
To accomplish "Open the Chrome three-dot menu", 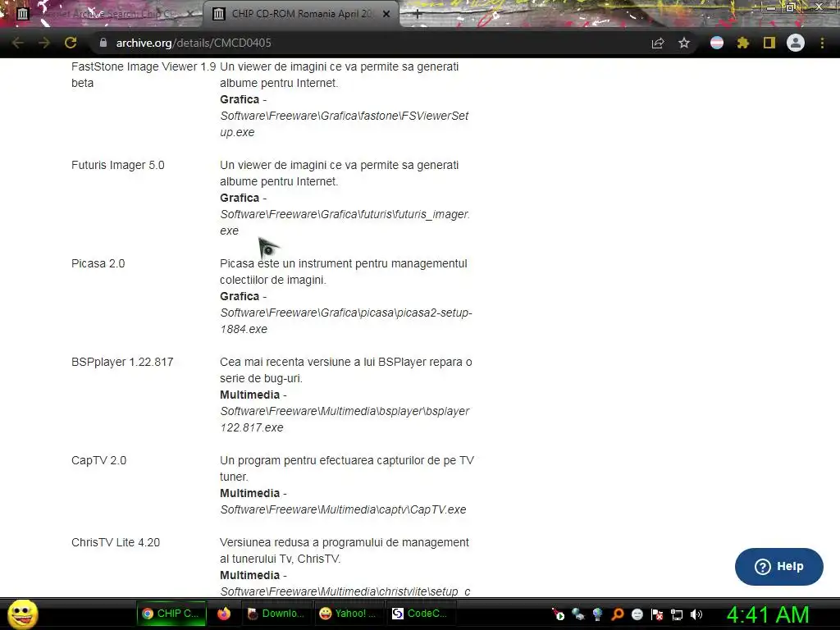I will pyautogui.click(x=822, y=43).
